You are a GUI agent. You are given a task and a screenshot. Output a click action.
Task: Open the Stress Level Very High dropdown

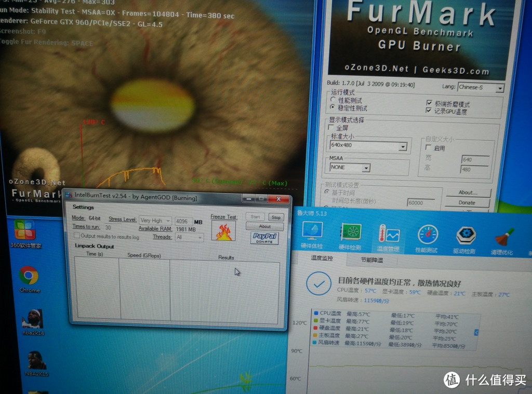(x=155, y=221)
